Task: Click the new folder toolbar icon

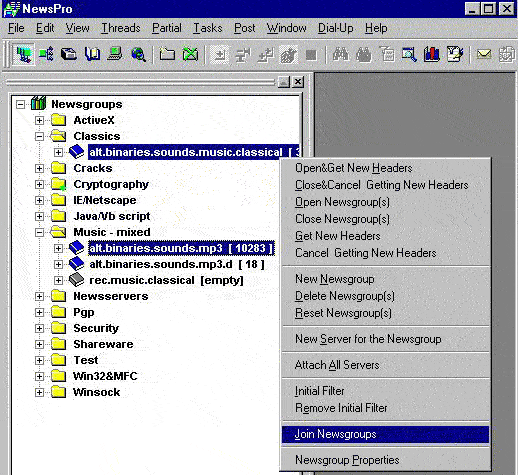Action: [x=167, y=54]
